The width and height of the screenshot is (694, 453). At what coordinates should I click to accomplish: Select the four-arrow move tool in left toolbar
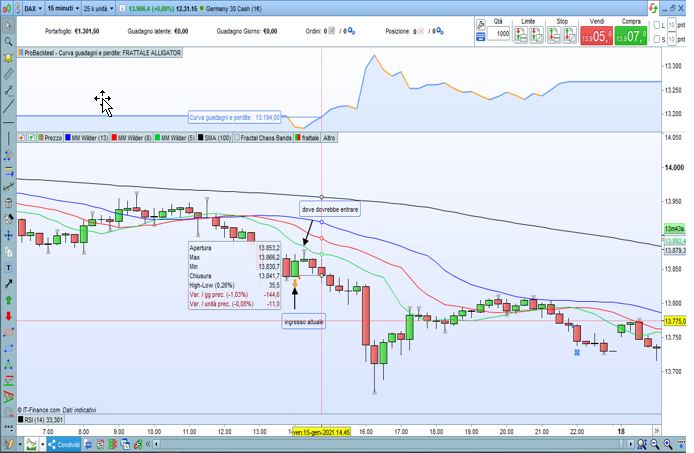tap(8, 236)
